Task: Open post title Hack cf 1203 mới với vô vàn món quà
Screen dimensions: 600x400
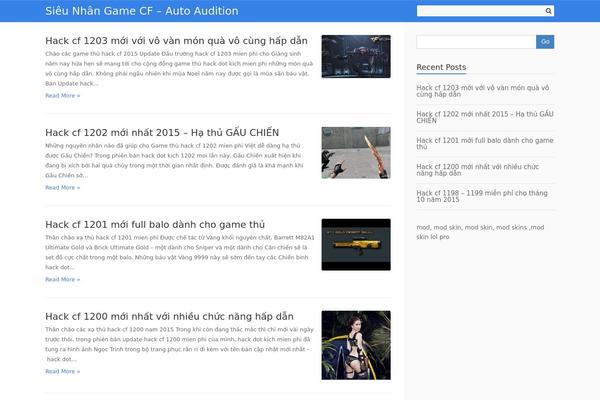Action: pyautogui.click(x=176, y=41)
